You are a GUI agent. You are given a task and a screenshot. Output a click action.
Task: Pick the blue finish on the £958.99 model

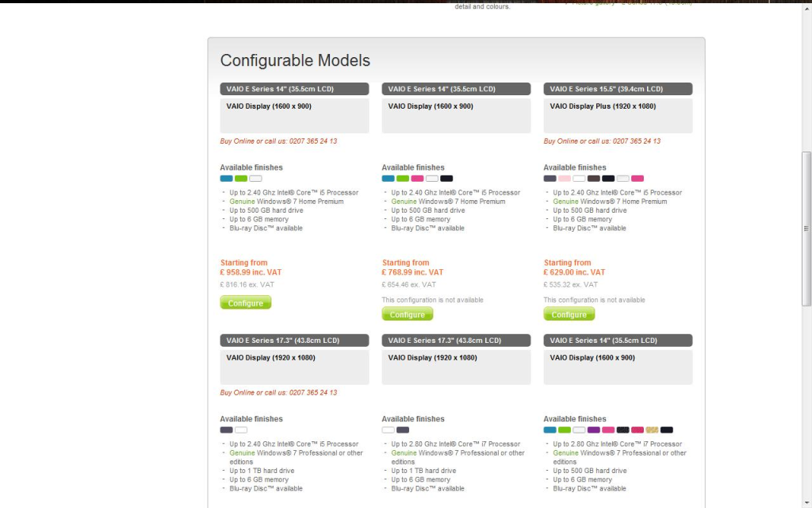point(226,179)
